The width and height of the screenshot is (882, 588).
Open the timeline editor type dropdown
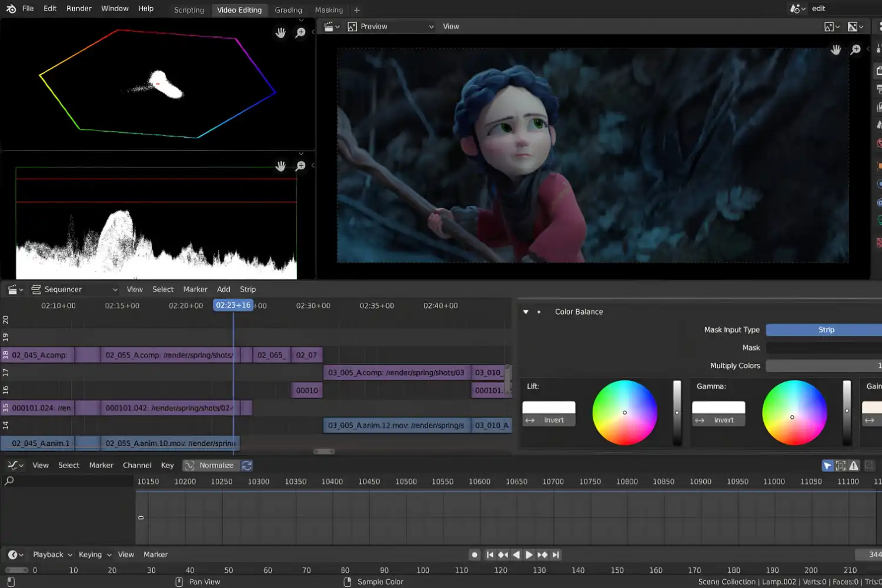pos(15,554)
